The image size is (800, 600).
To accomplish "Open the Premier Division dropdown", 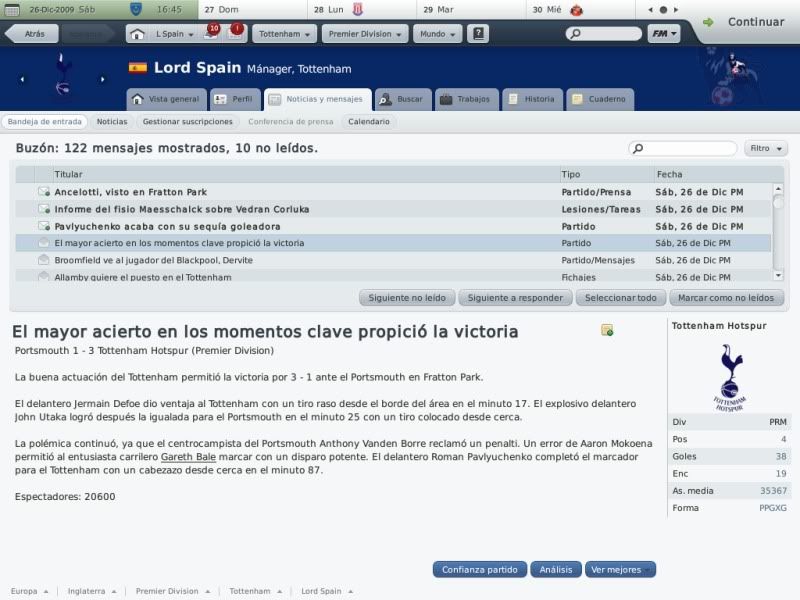I will tap(365, 34).
